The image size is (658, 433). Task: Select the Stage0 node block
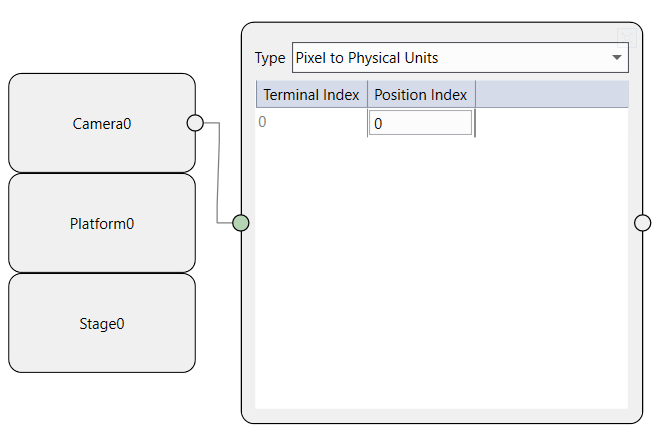tap(100, 324)
